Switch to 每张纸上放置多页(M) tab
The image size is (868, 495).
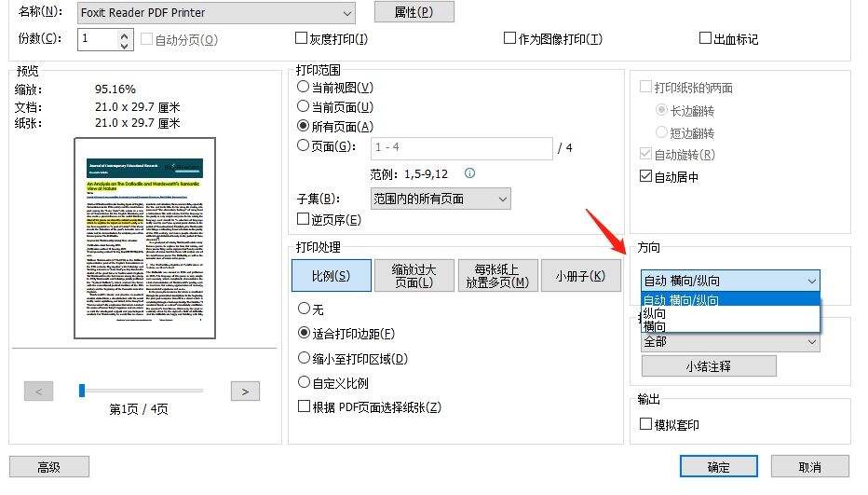click(497, 276)
